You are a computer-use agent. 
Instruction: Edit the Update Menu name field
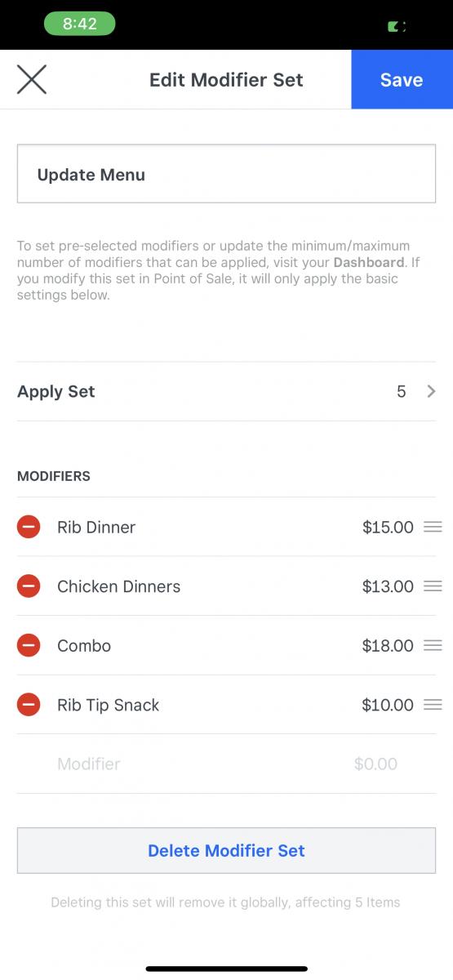(x=226, y=174)
